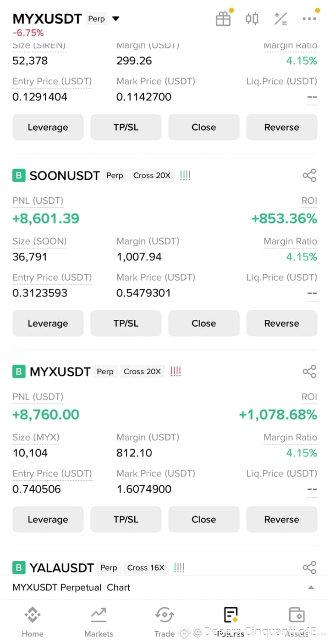This screenshot has height=644, width=330.
Task: Share the YALAUSDT position
Action: 309,567
